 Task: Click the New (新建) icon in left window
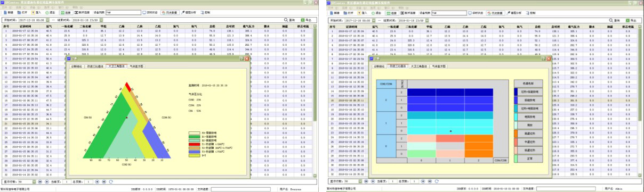click(x=6, y=12)
